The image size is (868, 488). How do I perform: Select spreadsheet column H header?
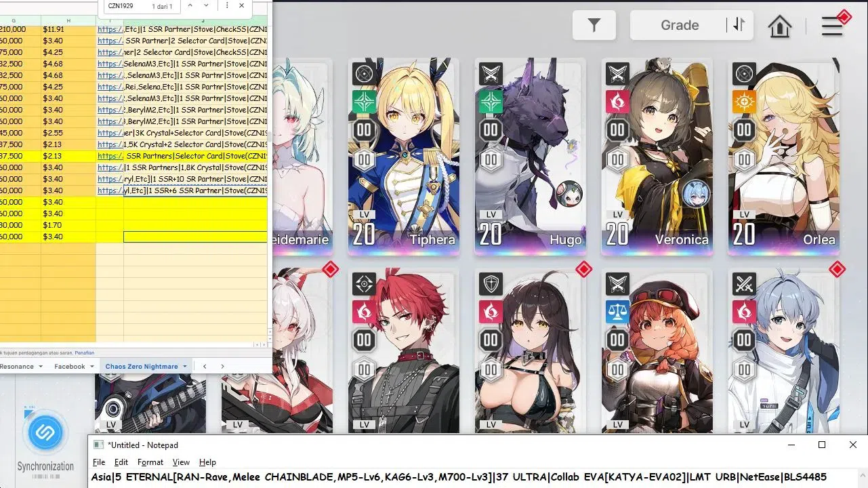click(x=68, y=20)
